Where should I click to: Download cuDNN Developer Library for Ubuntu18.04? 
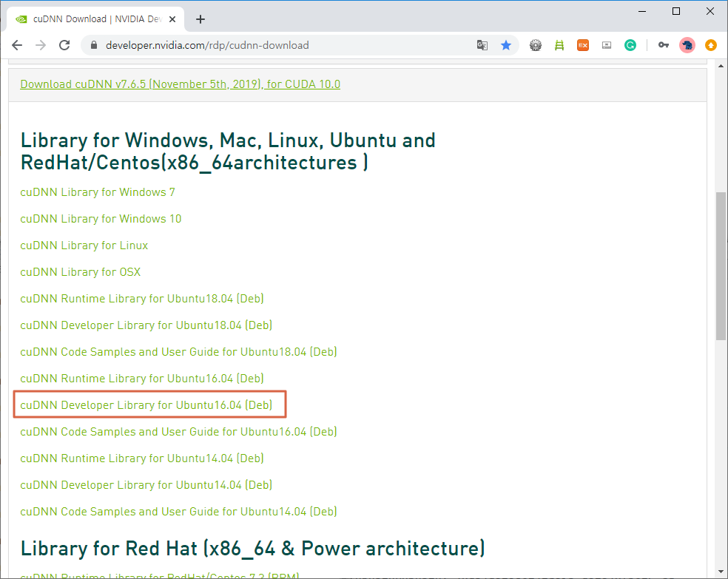[146, 325]
